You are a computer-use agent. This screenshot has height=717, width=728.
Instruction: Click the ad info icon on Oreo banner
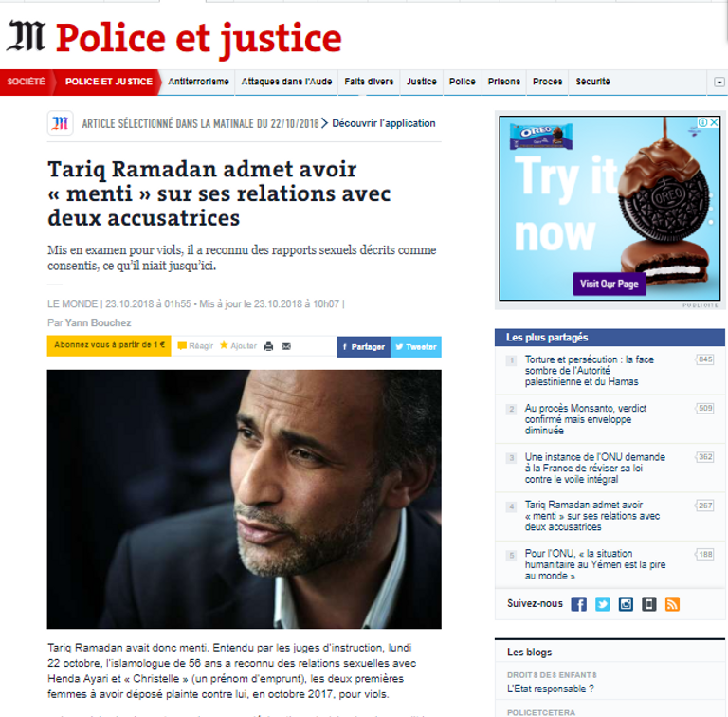coord(703,122)
